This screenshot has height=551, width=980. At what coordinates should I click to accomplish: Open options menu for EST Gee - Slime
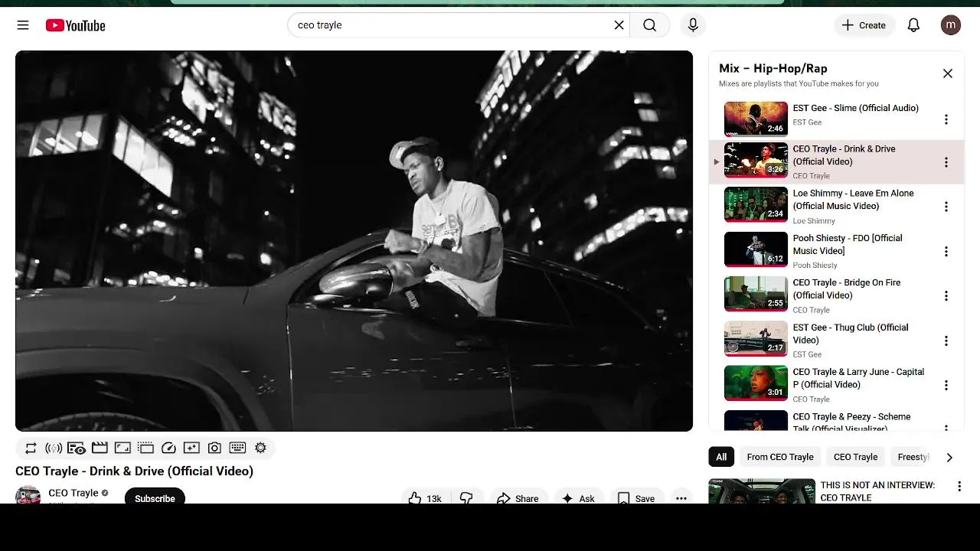[x=946, y=119]
